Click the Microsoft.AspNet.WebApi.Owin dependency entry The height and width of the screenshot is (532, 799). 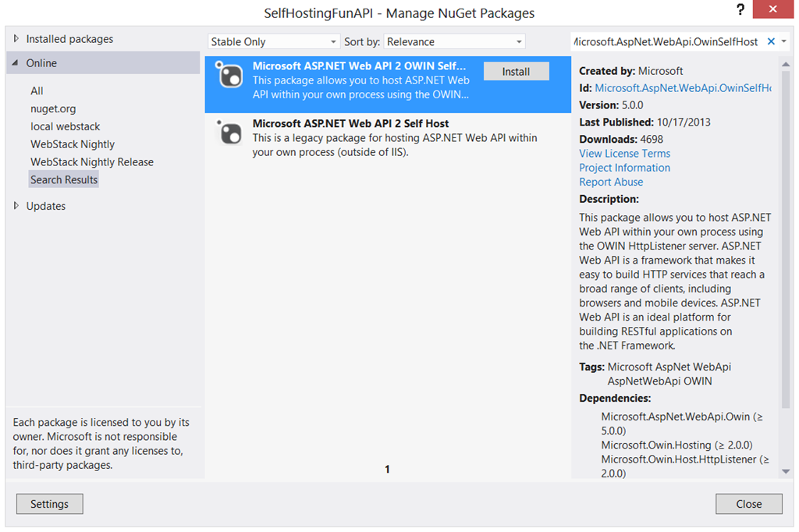tap(682, 424)
